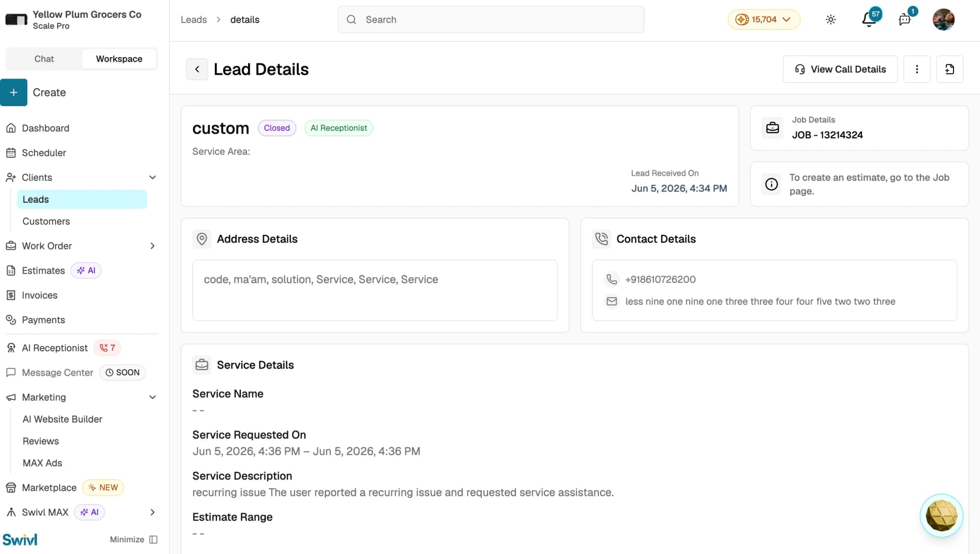
Task: Open the Payments section
Action: (43, 320)
